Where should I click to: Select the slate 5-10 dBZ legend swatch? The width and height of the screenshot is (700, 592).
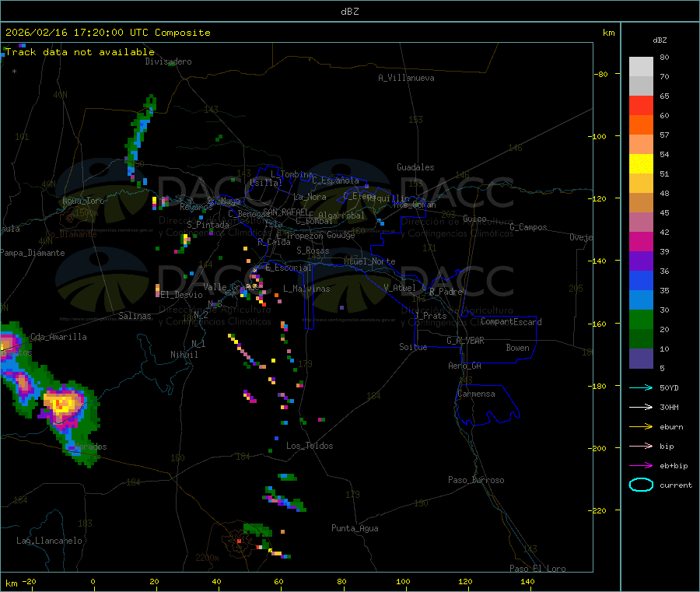tap(641, 359)
